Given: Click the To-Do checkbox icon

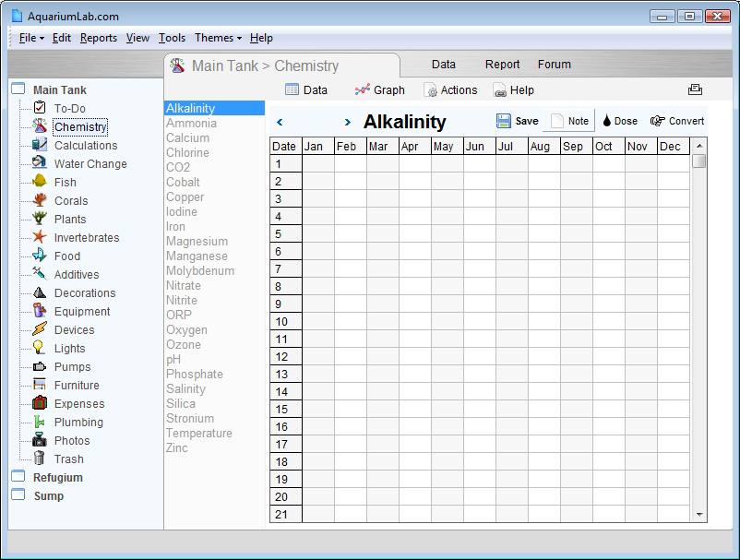Looking at the screenshot, I should [x=40, y=108].
